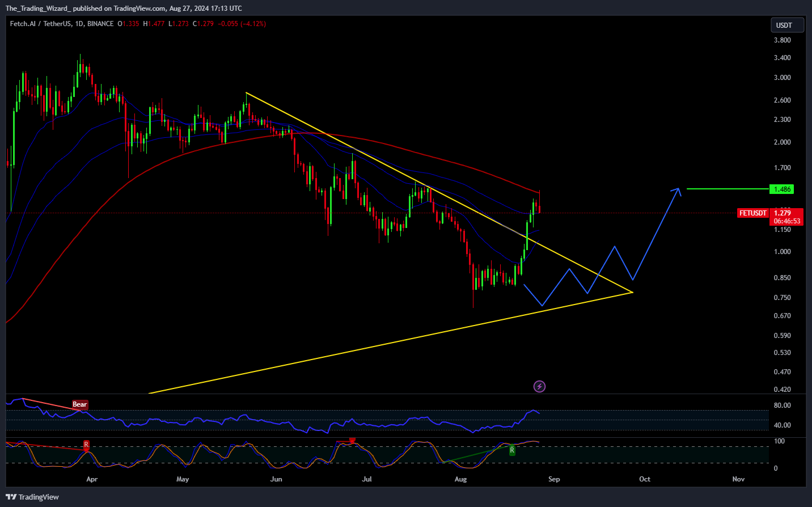The height and width of the screenshot is (507, 812).
Task: Click the 3.800 price axis label
Action: click(783, 40)
